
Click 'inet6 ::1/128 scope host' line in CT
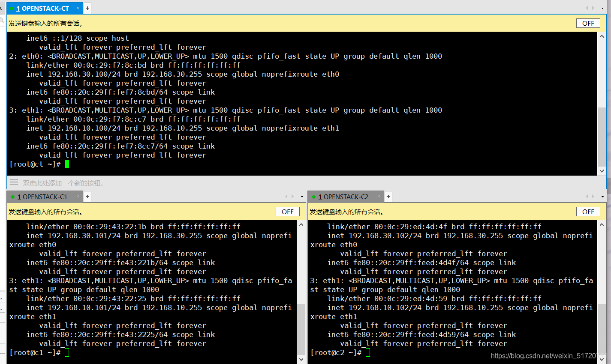pos(78,38)
